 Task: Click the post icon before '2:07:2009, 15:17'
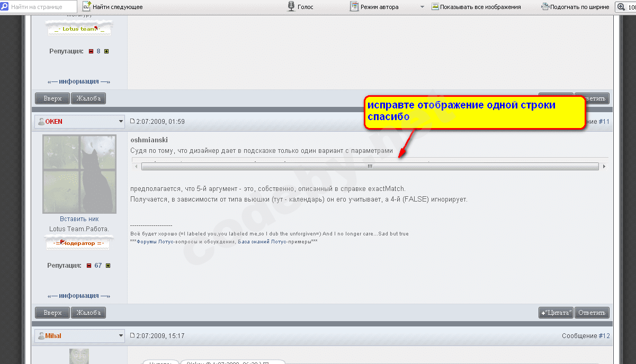pyautogui.click(x=133, y=335)
